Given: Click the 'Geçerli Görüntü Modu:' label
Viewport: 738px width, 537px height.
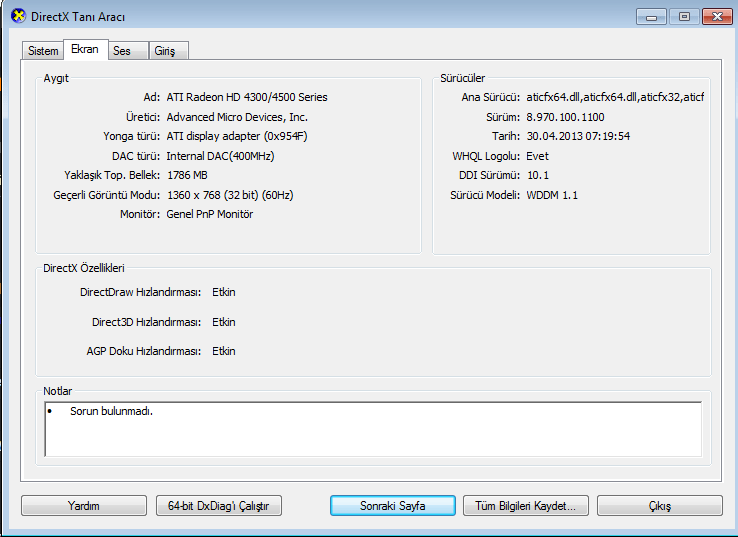Looking at the screenshot, I should pyautogui.click(x=107, y=195).
